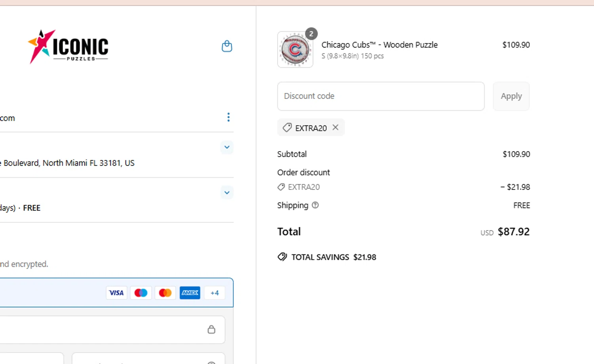594x364 pixels.
Task: Click the lock icon in card field
Action: tap(211, 329)
